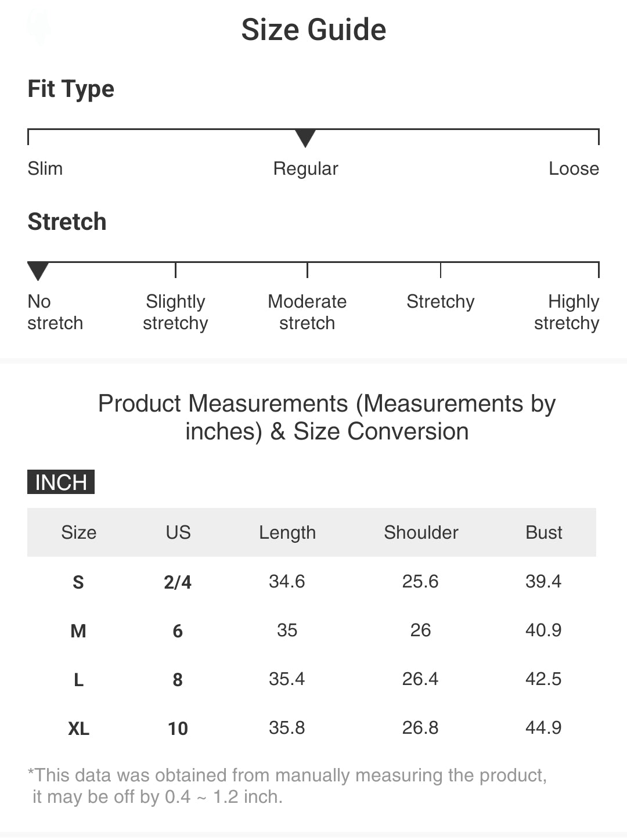Click the Stretch marker above No stretch
Image resolution: width=627 pixels, height=840 pixels.
tap(38, 271)
